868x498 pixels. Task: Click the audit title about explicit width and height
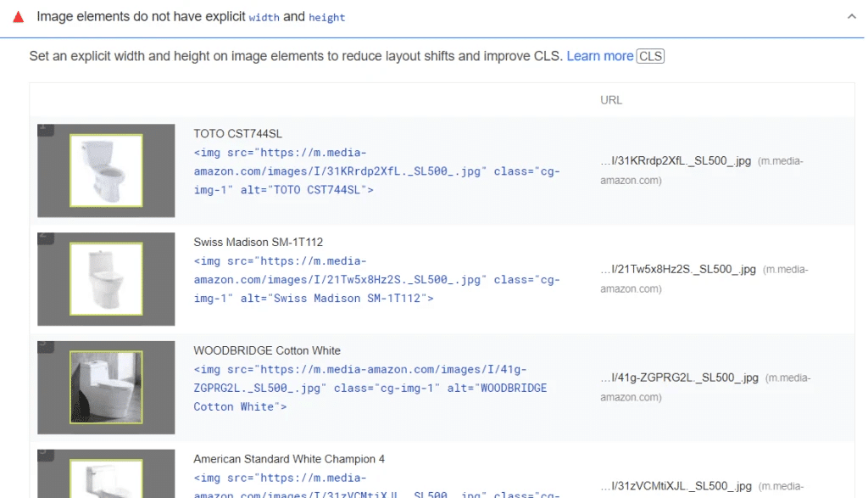pos(191,17)
